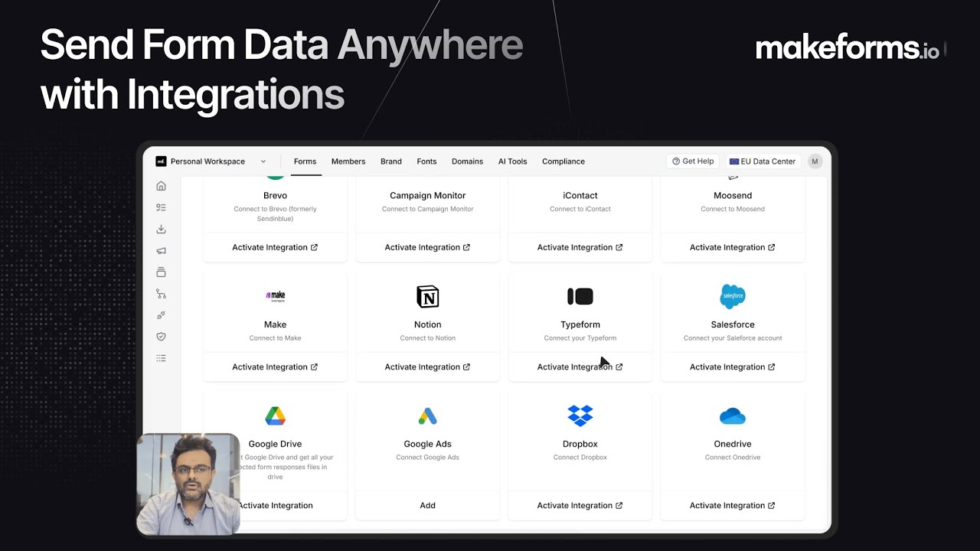This screenshot has height=551, width=980.
Task: Click 'Connect Onedrive' description text
Action: pos(733,457)
